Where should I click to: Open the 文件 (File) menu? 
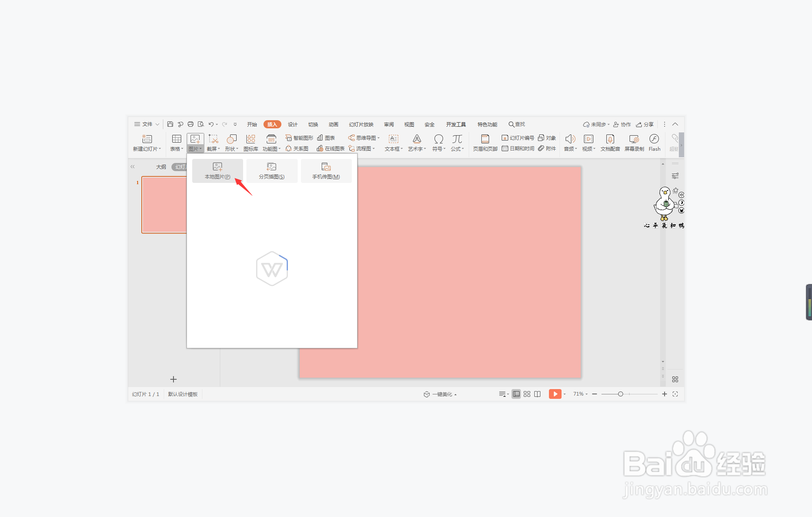click(x=147, y=124)
